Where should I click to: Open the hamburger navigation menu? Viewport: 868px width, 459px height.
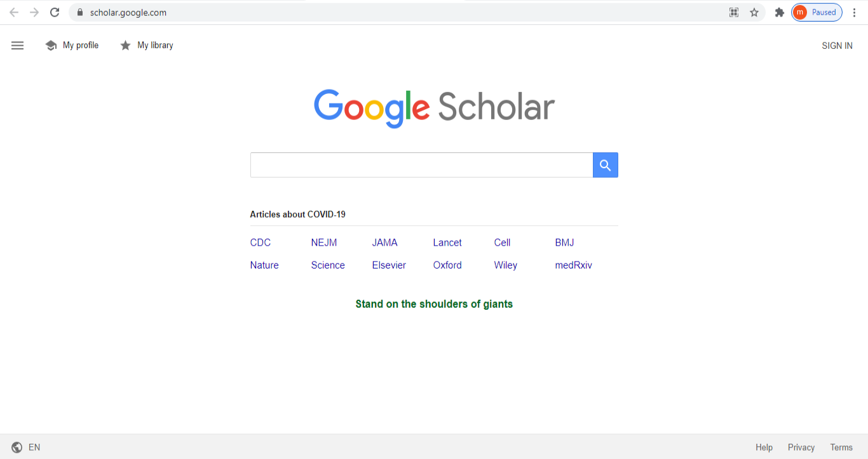click(x=17, y=45)
